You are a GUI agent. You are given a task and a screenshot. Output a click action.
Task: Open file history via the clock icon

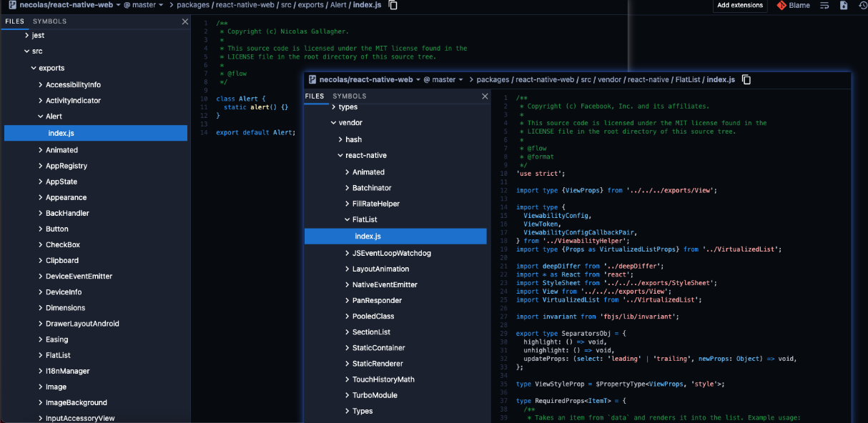coord(862,6)
